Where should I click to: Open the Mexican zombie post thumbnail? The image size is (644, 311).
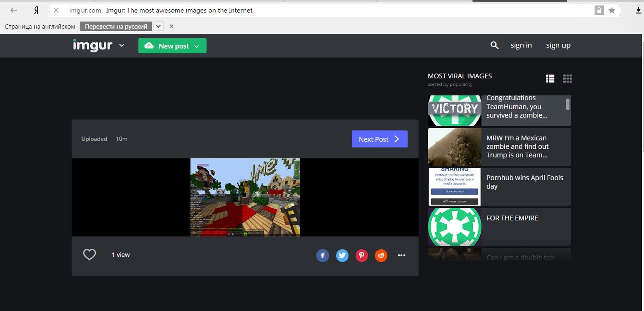pos(455,147)
